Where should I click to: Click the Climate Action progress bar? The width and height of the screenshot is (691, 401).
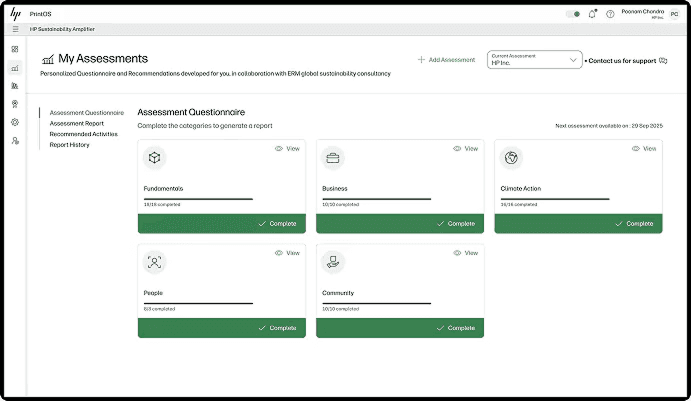[x=555, y=199]
